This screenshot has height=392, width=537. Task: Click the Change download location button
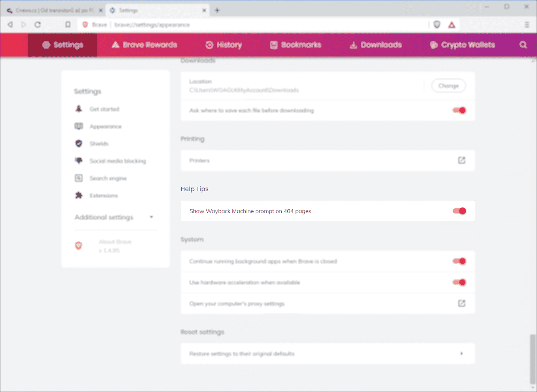click(x=448, y=86)
